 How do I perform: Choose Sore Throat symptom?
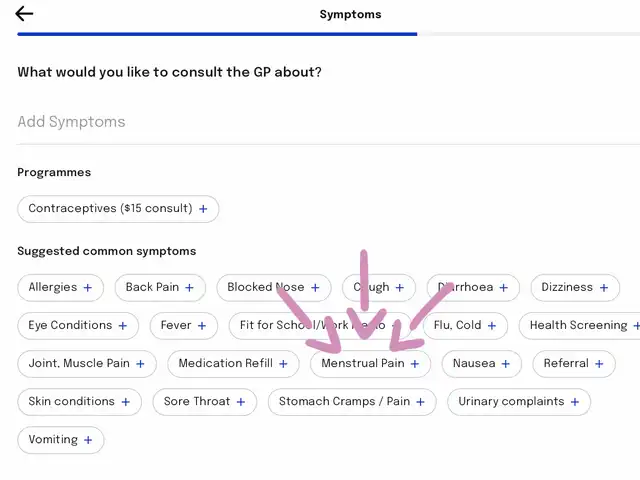pos(204,402)
